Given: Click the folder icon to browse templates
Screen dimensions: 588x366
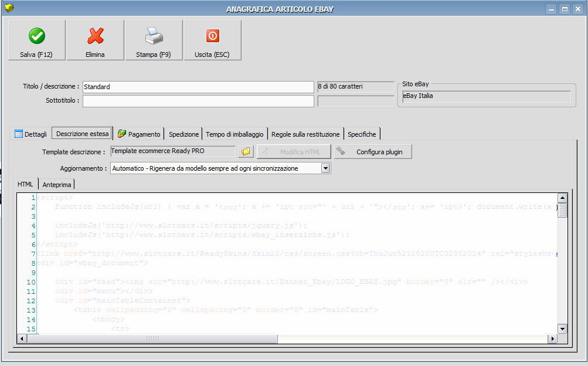Looking at the screenshot, I should coord(246,151).
